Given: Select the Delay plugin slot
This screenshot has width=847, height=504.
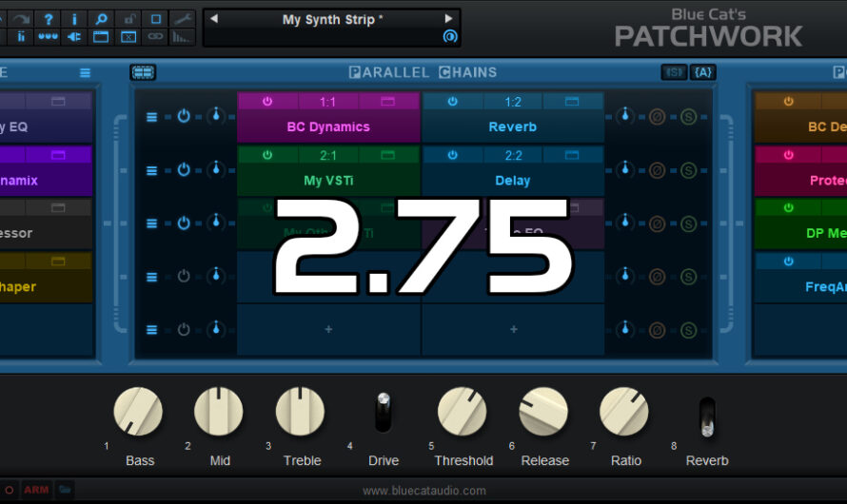Looking at the screenshot, I should pos(513,181).
